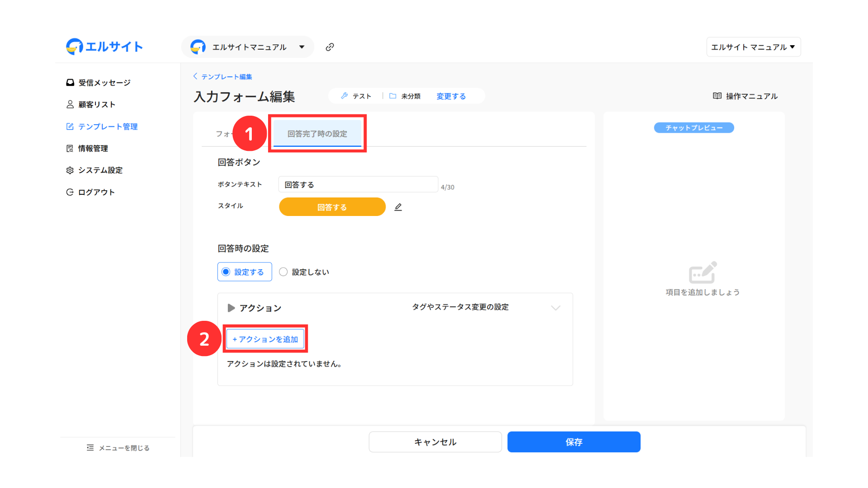
Task: Switch to the 回答完了時の設定 tab
Action: pos(317,134)
